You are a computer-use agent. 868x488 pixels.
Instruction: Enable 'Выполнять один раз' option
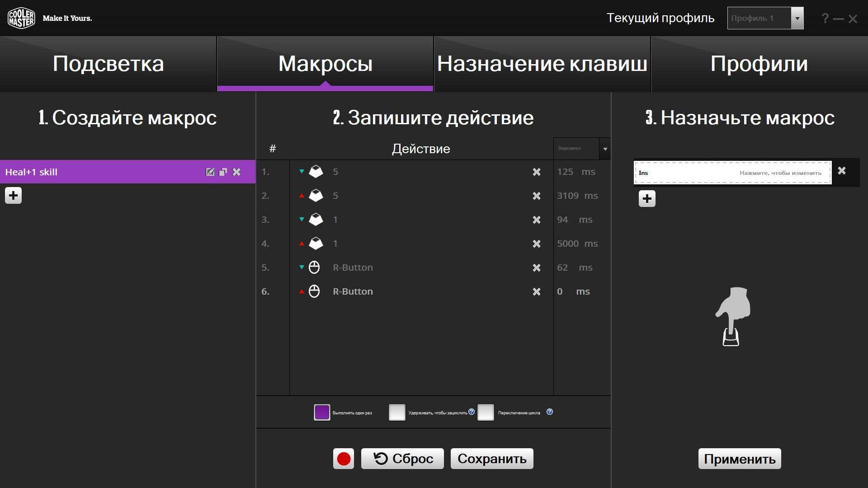click(322, 412)
